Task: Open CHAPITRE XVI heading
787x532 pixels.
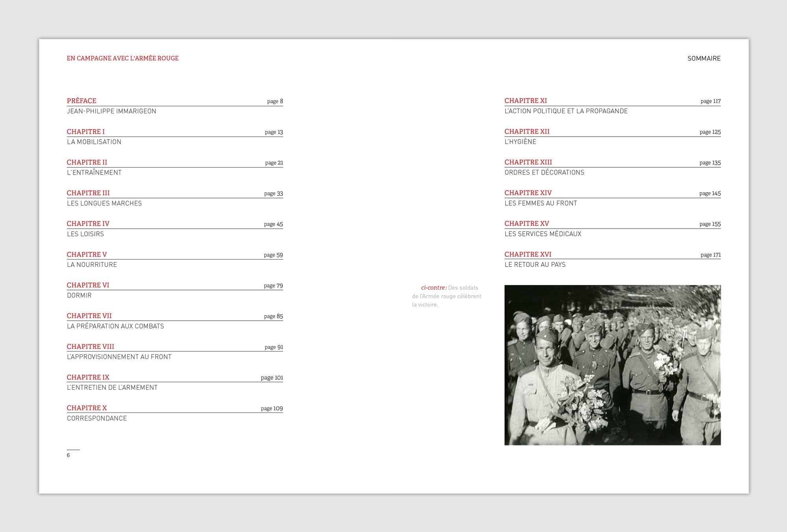Action: pos(528,254)
